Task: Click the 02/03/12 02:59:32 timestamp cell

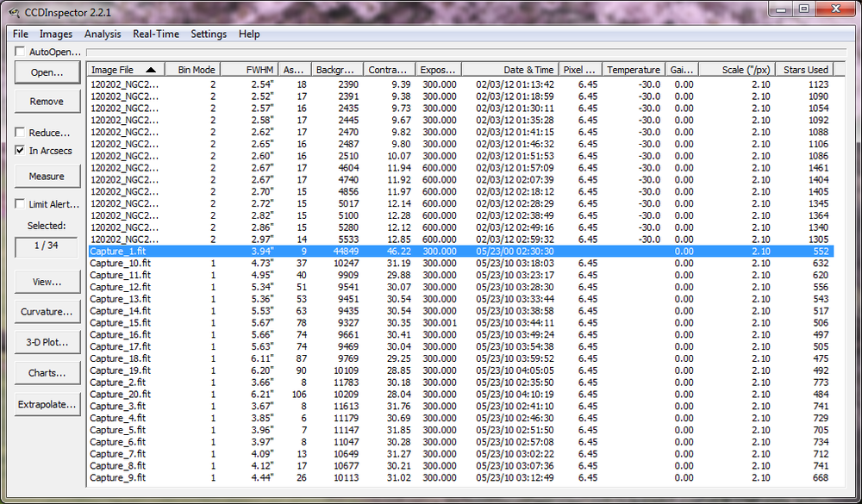Action: (x=515, y=240)
